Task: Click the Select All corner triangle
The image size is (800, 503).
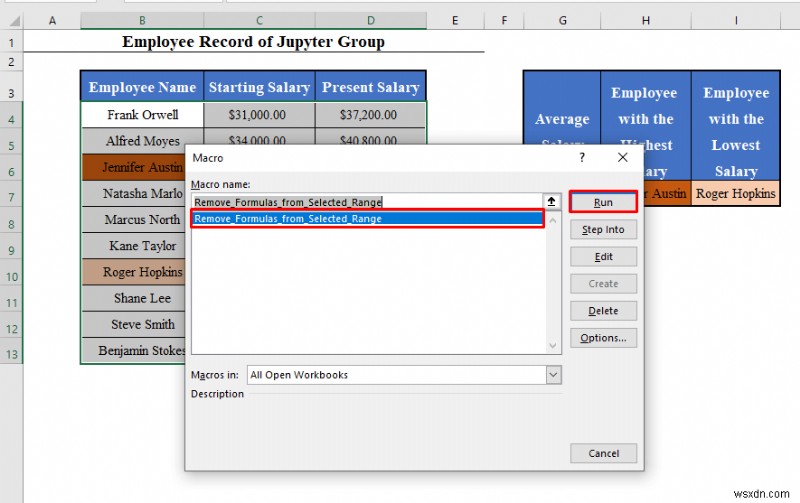Action: (x=14, y=20)
